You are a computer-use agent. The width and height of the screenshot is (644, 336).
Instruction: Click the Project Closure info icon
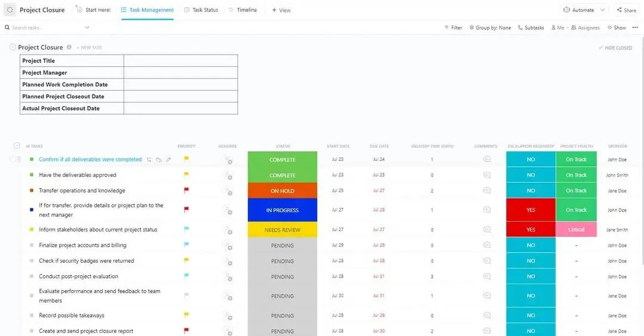[x=69, y=47]
